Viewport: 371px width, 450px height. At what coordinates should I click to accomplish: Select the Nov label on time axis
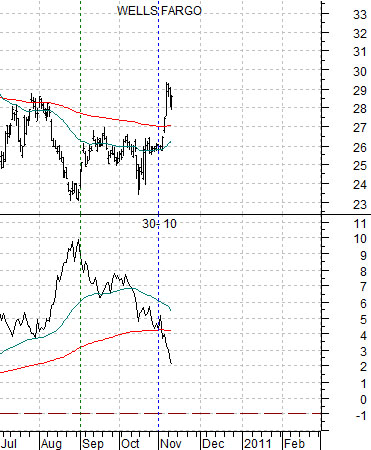[171, 444]
